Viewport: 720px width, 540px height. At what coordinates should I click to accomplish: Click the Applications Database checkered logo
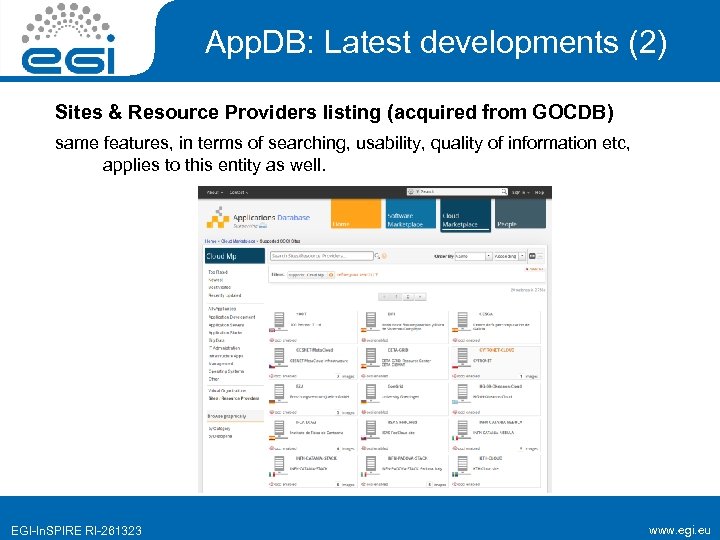[x=218, y=219]
